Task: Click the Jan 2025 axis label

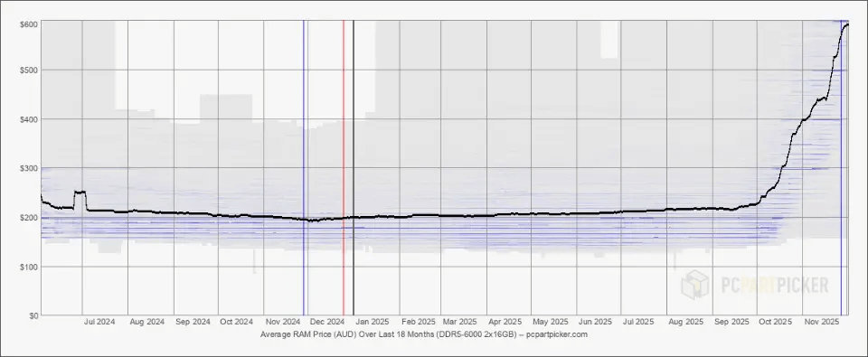Action: point(372,322)
